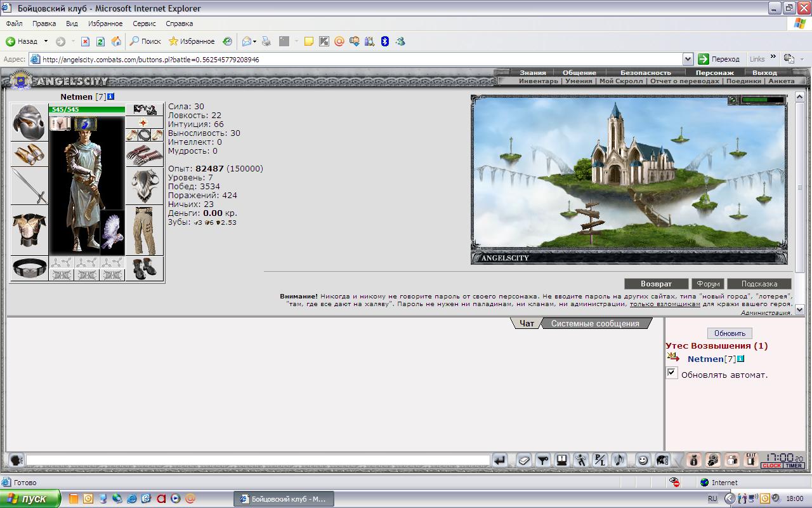Click the helmet equipment slot
This screenshot has width=812, height=508.
30,122
